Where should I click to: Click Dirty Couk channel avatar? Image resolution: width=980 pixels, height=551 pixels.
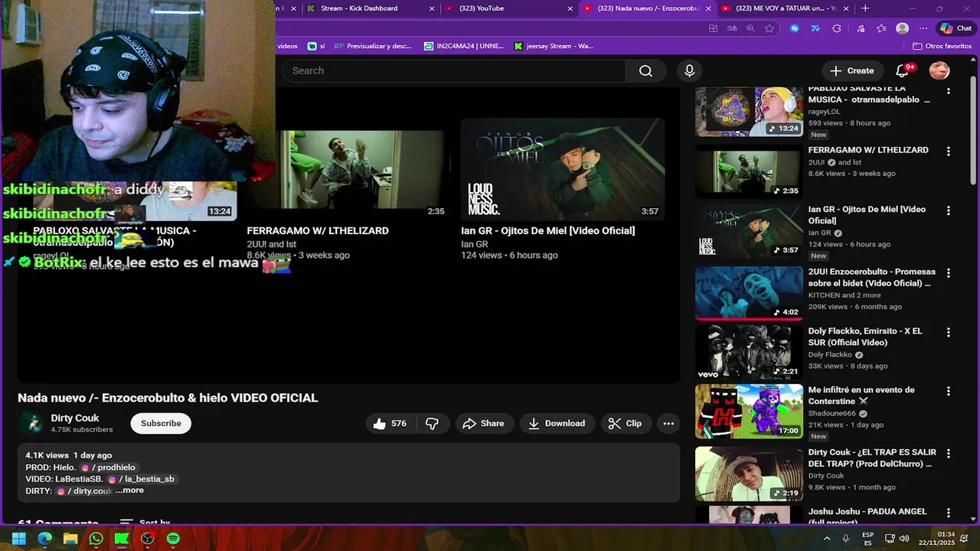[x=31, y=423]
